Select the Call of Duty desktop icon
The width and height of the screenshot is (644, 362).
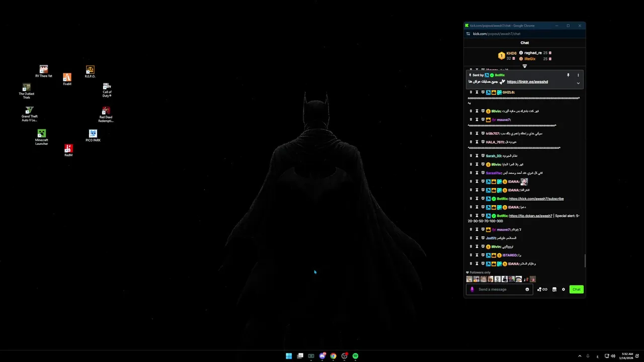107,90
